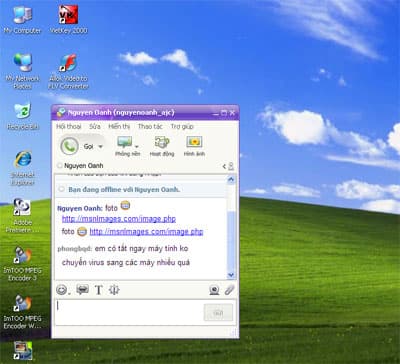Select the Recycle Bin desktop icon
The height and width of the screenshot is (364, 400).
pyautogui.click(x=23, y=116)
